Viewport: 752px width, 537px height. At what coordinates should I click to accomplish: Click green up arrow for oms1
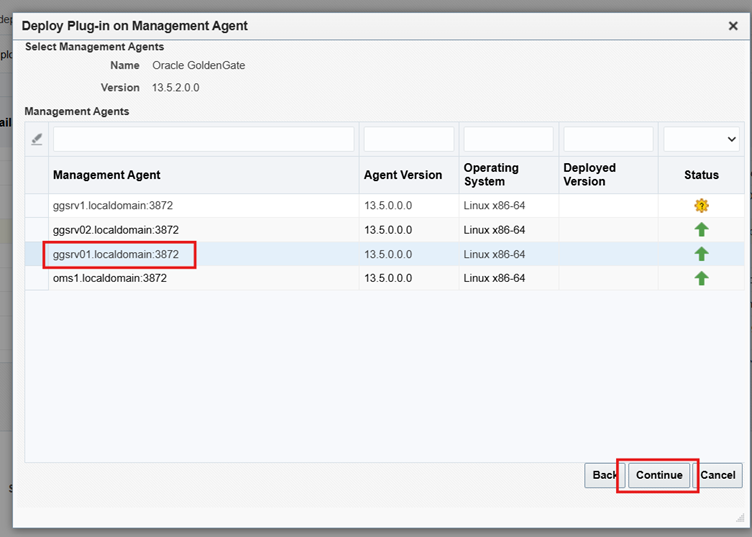pyautogui.click(x=701, y=278)
